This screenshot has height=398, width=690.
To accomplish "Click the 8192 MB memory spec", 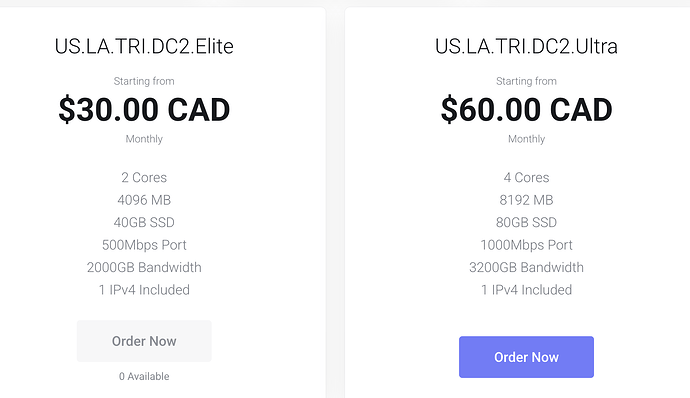I will tap(526, 200).
